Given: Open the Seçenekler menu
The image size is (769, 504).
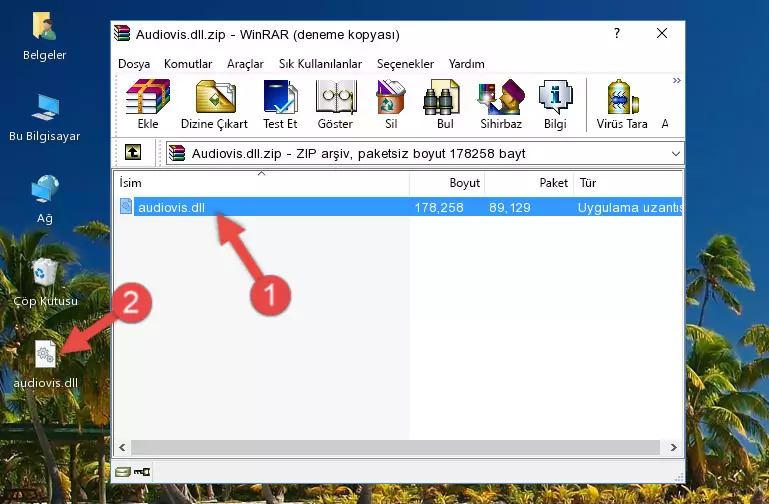Looking at the screenshot, I should (405, 64).
